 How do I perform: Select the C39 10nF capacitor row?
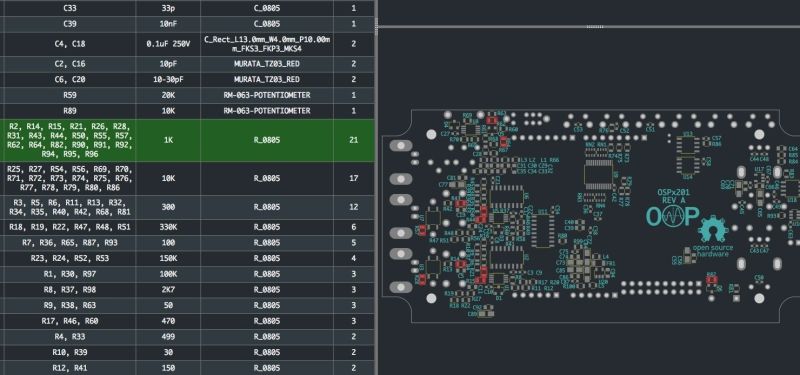(x=187, y=24)
